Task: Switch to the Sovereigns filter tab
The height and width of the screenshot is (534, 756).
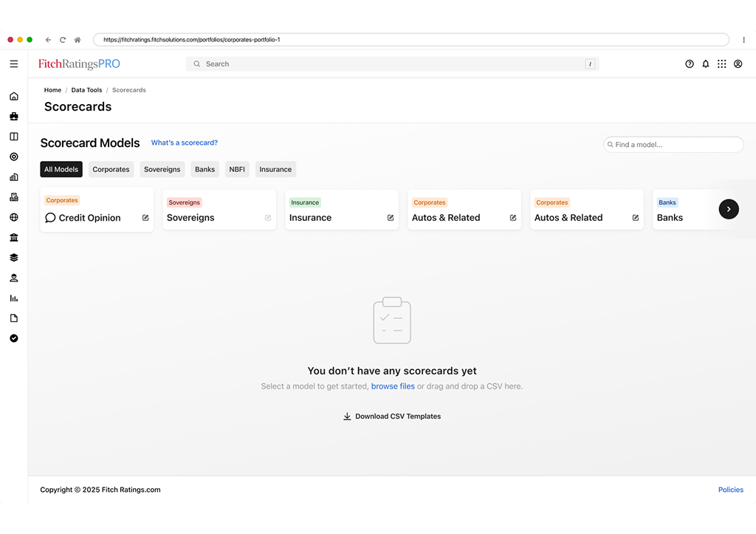Action: [x=162, y=169]
